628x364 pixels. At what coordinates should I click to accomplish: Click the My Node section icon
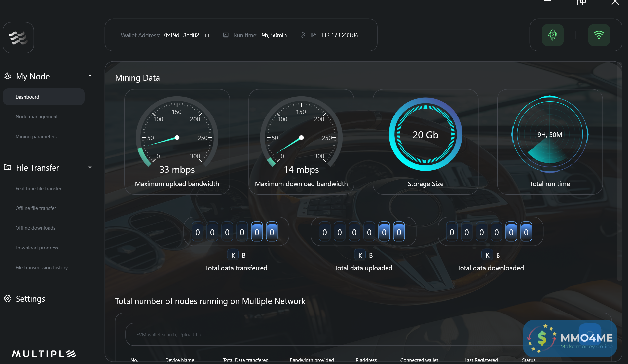8,76
